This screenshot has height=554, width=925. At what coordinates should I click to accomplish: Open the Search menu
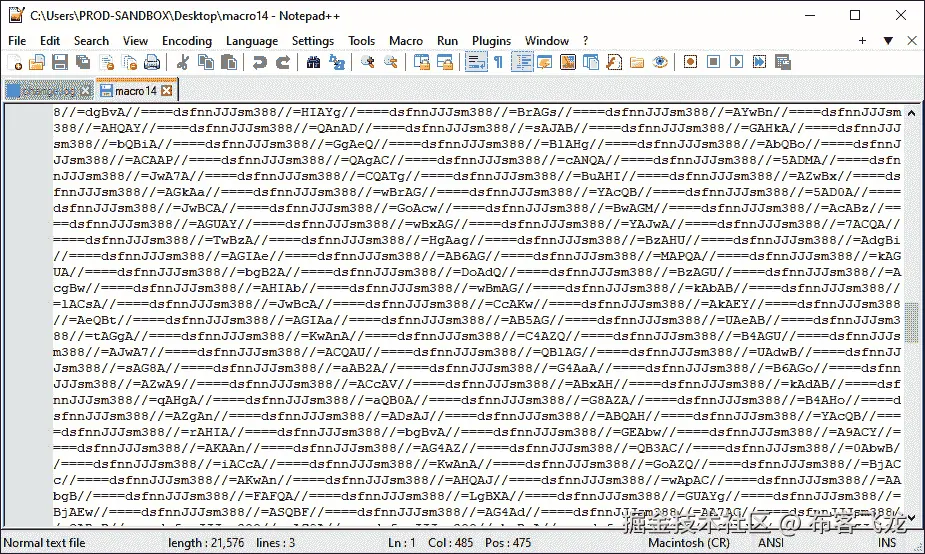pos(91,41)
